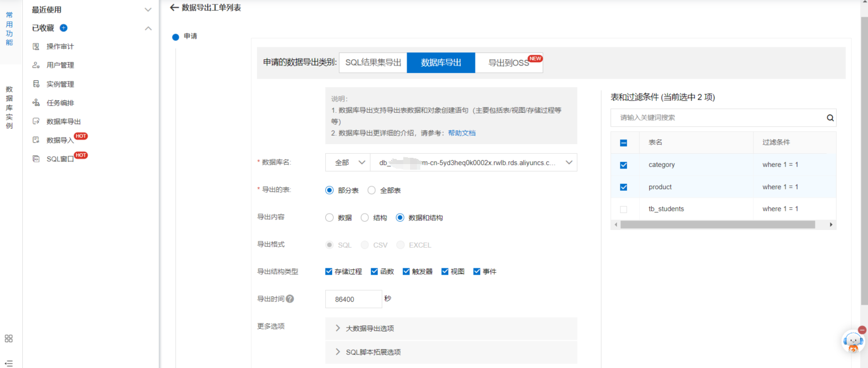Open the 数据库实例 rail tab
The height and width of the screenshot is (368, 868).
(x=9, y=108)
